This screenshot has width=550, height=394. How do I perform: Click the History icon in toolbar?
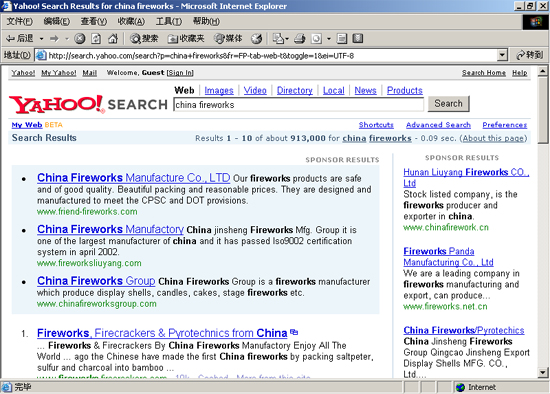(x=256, y=39)
